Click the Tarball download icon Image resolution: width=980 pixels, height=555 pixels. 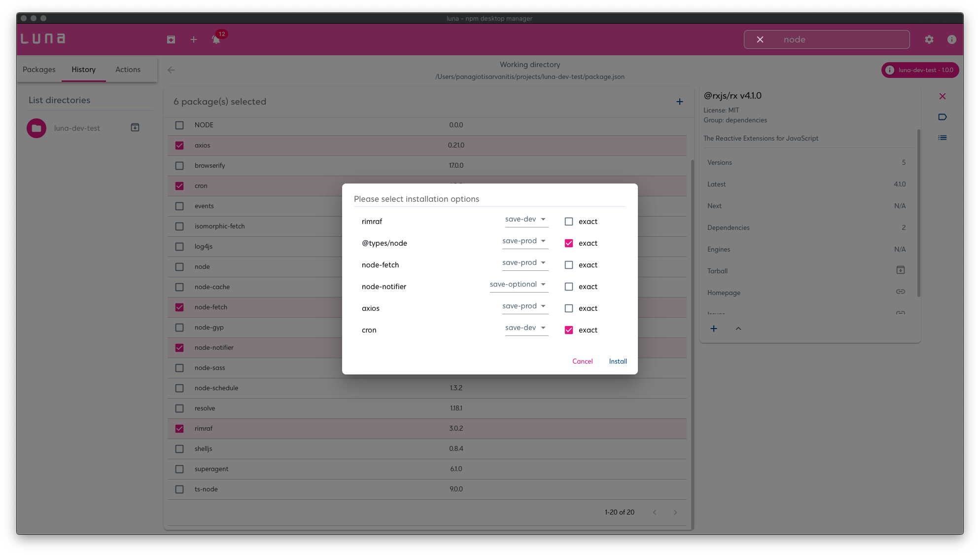(x=900, y=270)
